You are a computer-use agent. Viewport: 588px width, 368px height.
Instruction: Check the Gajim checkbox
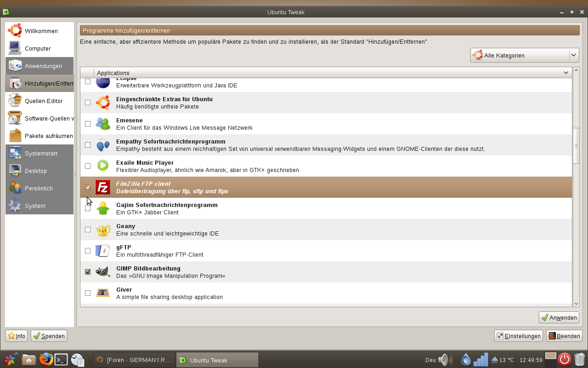click(x=88, y=208)
